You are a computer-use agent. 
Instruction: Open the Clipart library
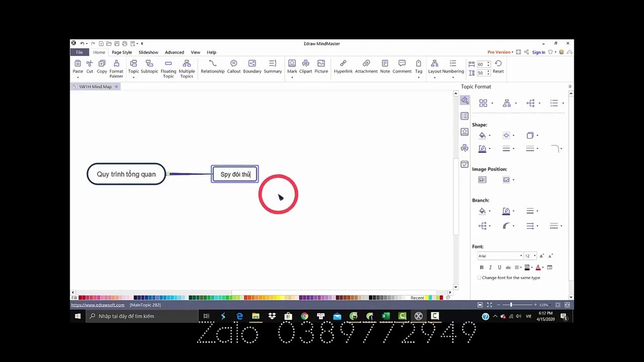tap(305, 66)
